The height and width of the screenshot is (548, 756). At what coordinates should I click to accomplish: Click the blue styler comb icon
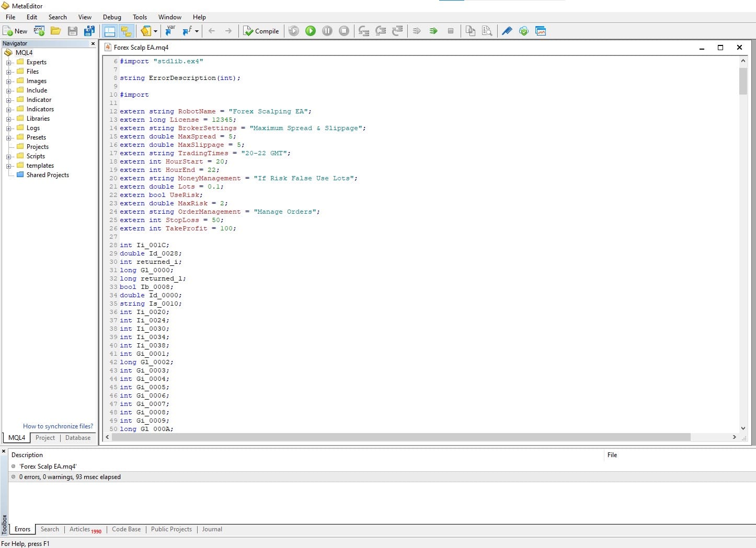pyautogui.click(x=507, y=31)
